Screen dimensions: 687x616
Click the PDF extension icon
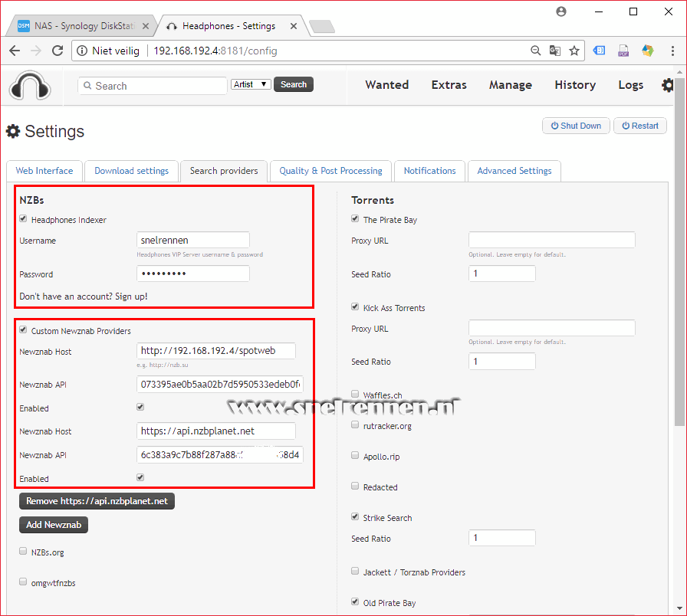[623, 51]
